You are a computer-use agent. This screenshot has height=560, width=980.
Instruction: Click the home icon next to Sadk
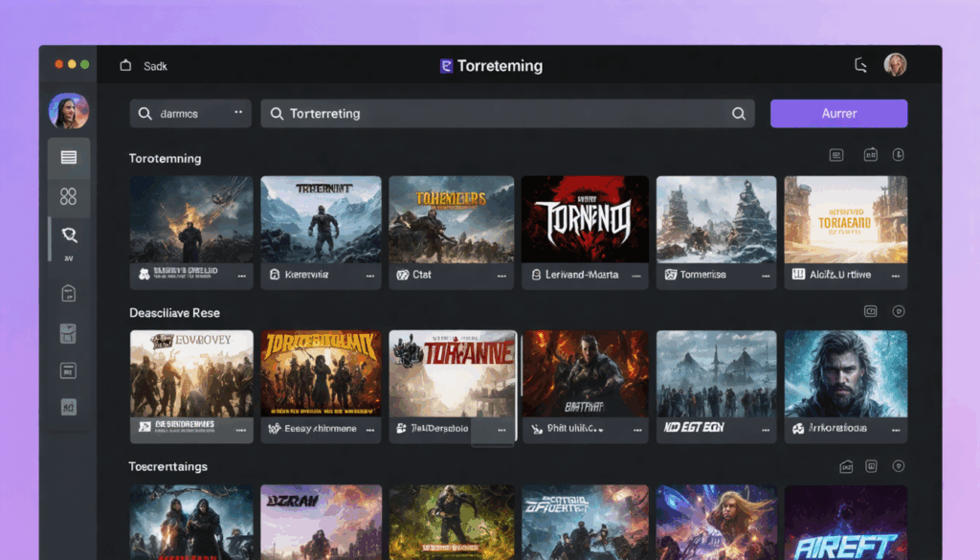[x=125, y=65]
